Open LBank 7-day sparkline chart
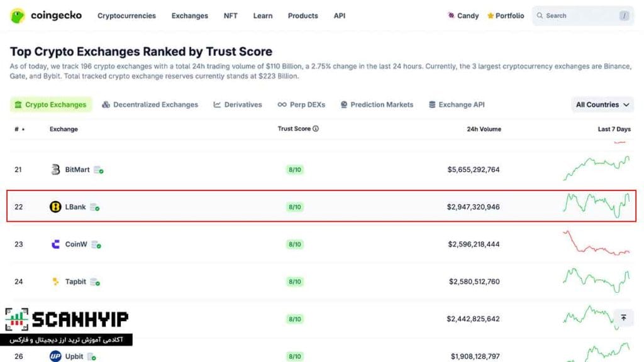 pyautogui.click(x=596, y=206)
